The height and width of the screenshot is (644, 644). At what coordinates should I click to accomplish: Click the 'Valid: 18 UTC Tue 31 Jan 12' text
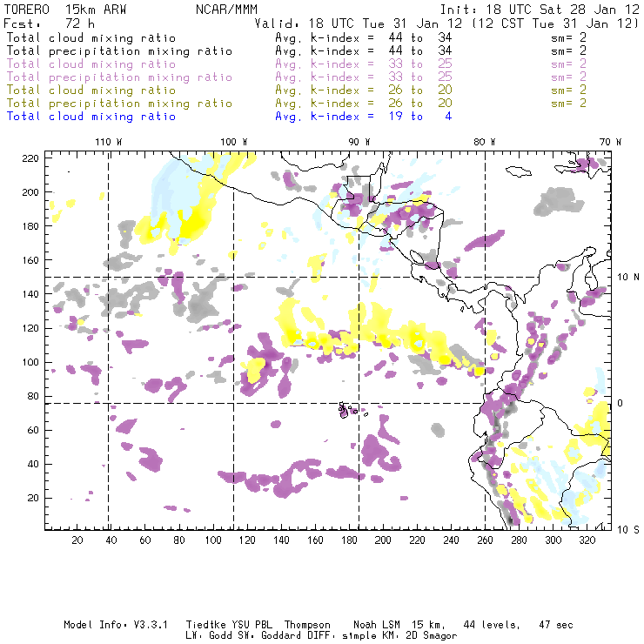pos(359,23)
